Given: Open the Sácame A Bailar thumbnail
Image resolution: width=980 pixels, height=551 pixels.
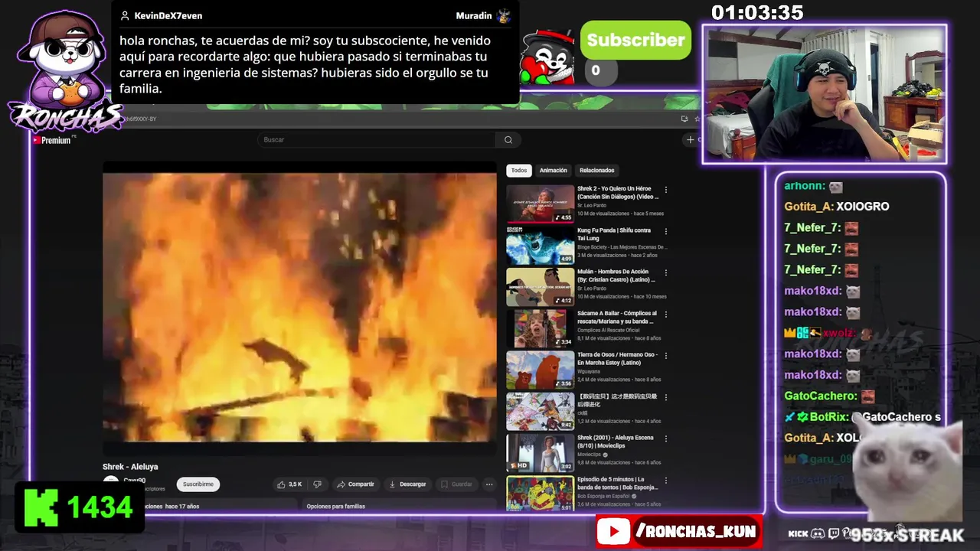Looking at the screenshot, I should point(540,328).
